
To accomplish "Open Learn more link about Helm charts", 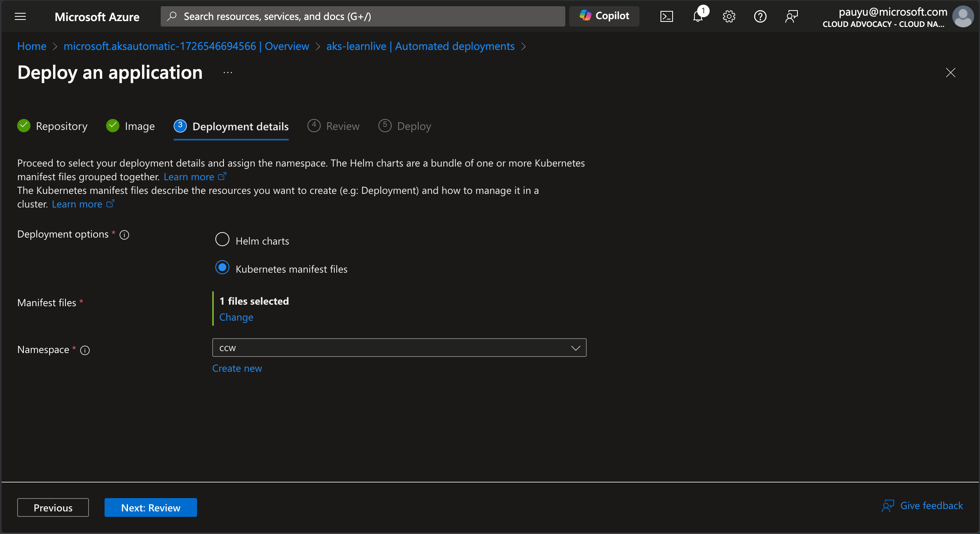I will click(189, 177).
